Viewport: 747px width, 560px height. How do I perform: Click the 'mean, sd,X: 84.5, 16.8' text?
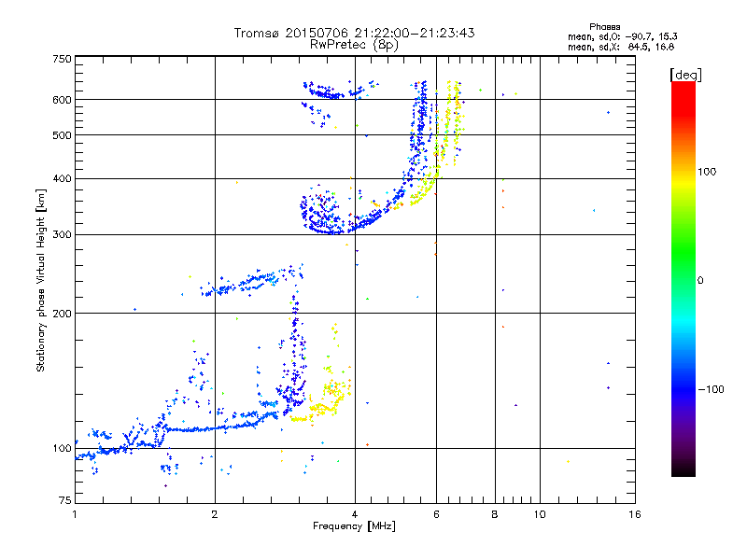click(621, 47)
